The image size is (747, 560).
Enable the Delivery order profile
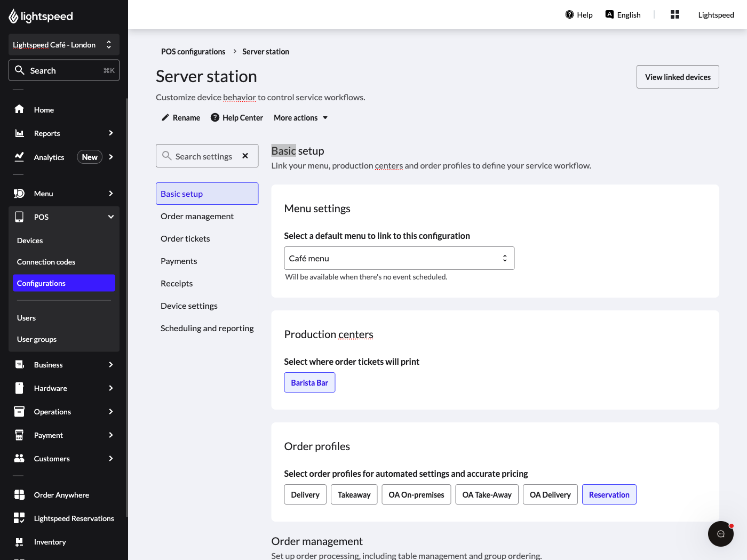(x=305, y=494)
